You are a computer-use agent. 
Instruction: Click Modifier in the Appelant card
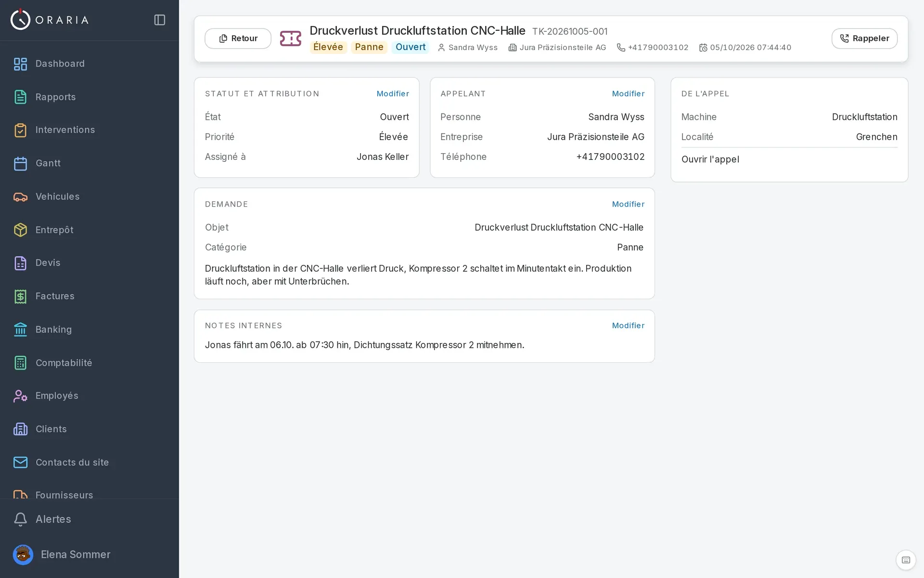pyautogui.click(x=628, y=94)
